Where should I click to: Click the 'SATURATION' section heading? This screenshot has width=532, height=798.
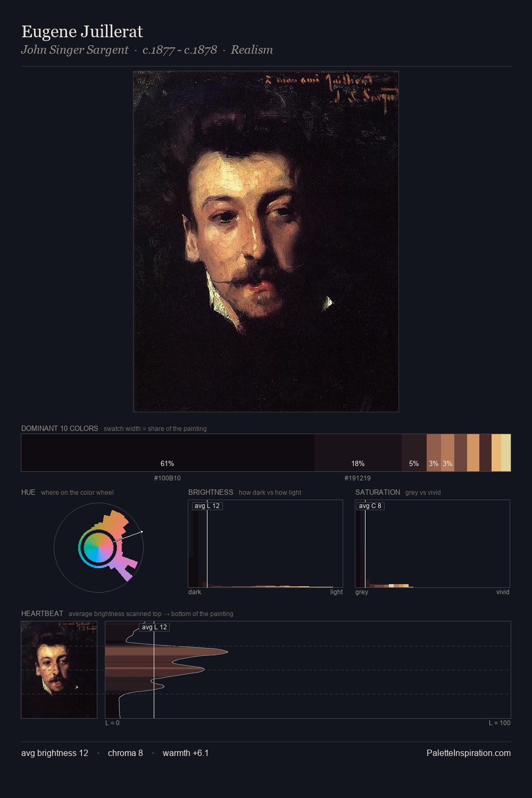pyautogui.click(x=378, y=492)
